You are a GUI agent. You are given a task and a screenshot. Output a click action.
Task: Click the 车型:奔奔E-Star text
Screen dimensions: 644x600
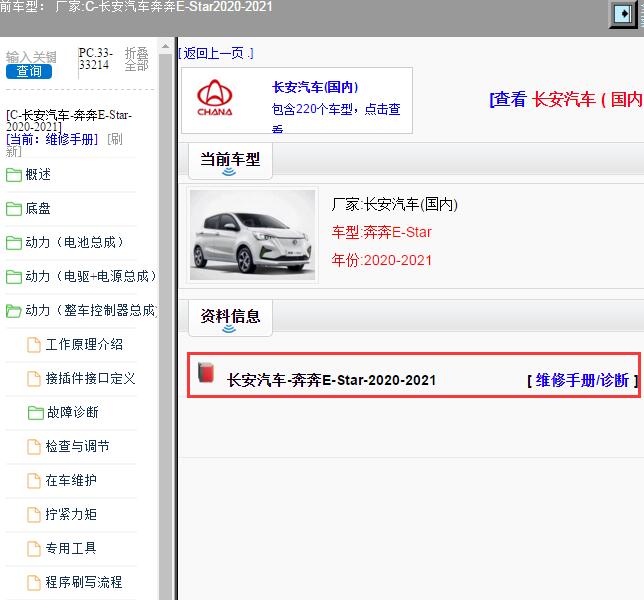pos(382,232)
